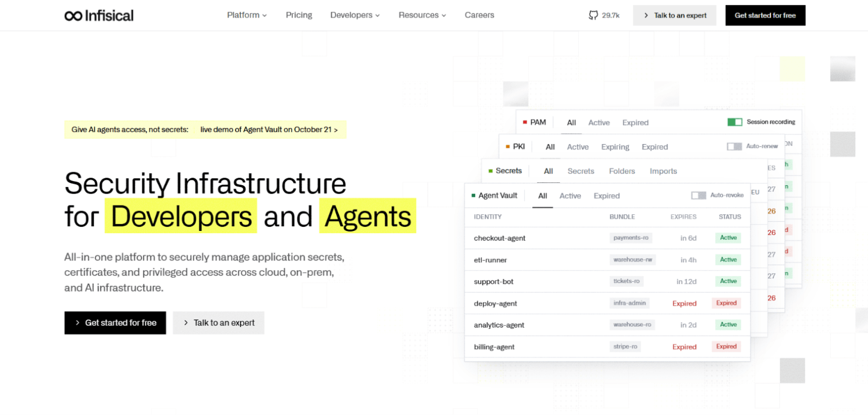Screen dimensions: 868x415
Task: Open Folders tab in Secrets panel
Action: [x=622, y=171]
